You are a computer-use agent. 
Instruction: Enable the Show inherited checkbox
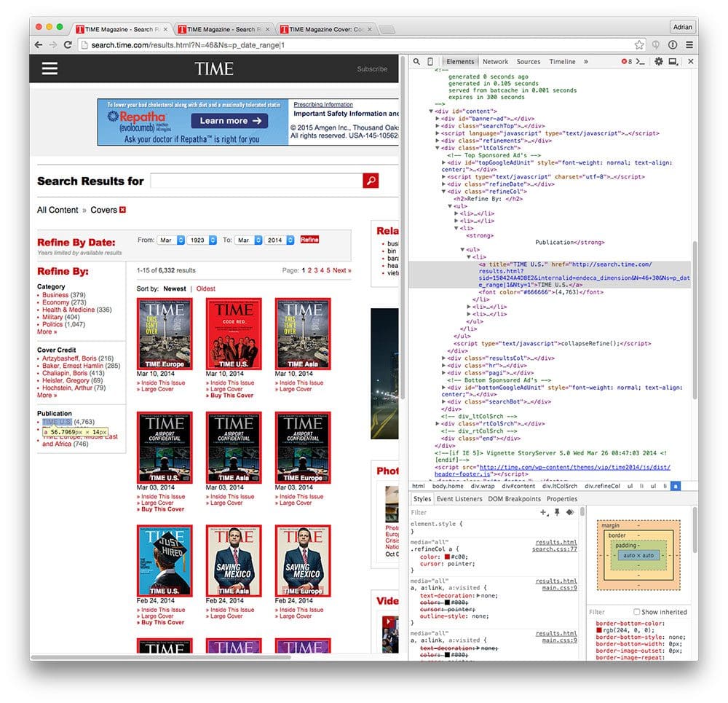(636, 611)
